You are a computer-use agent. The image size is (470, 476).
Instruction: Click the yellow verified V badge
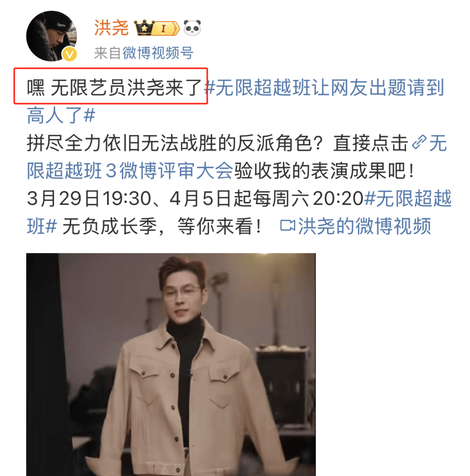(69, 55)
